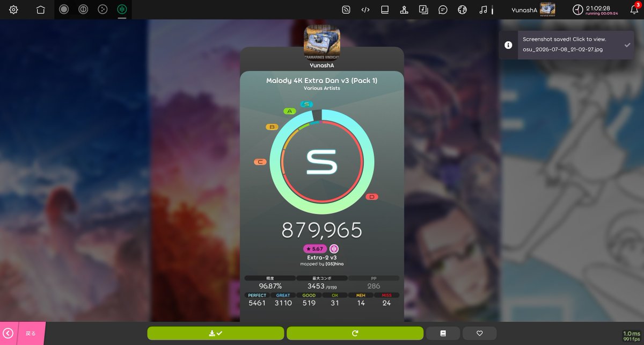Click the 5.67 star rating pill
Screen dimensions: 644x345
314,249
